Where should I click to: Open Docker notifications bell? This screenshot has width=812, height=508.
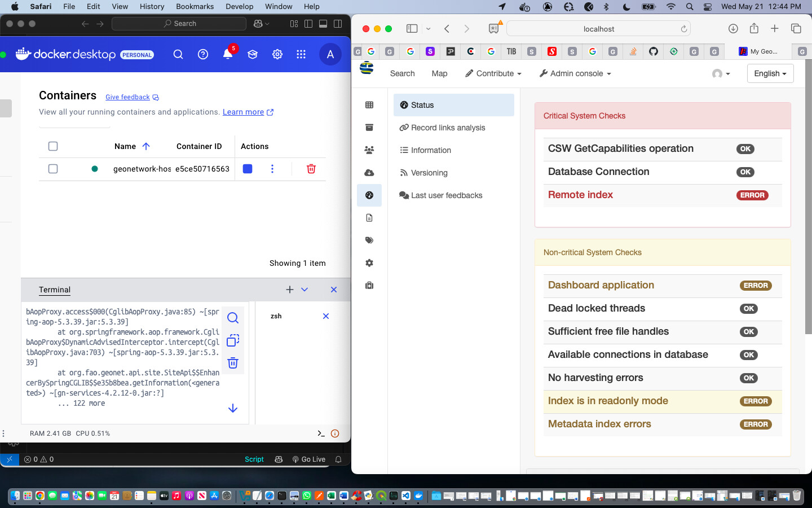click(228, 55)
